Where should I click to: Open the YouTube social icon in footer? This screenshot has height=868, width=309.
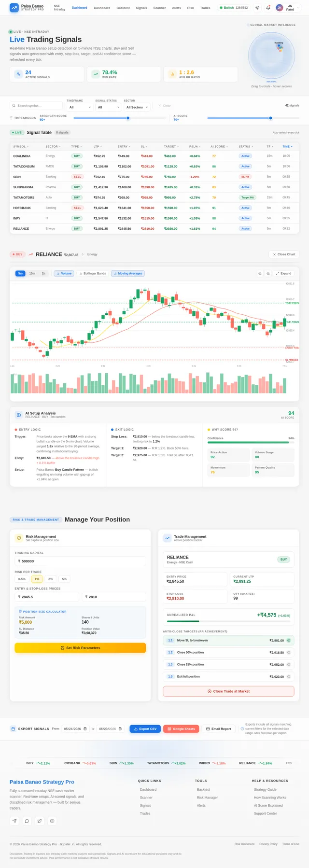52,821
